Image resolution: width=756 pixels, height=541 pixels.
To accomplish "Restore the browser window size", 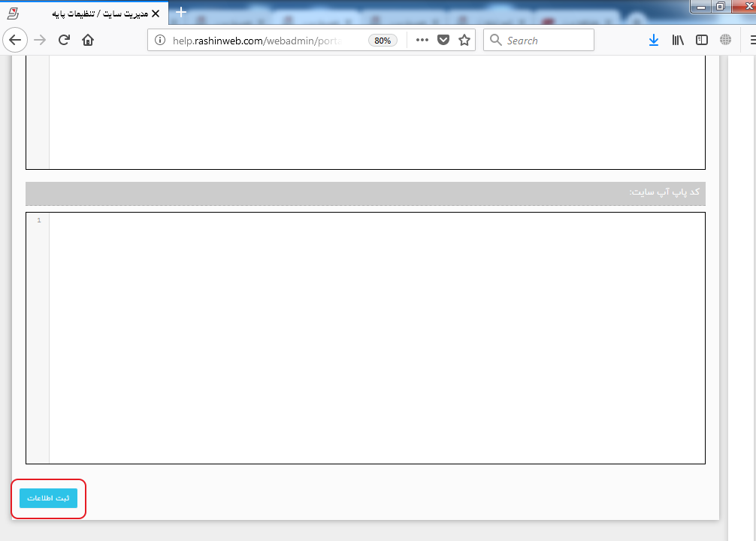I will pos(721,7).
